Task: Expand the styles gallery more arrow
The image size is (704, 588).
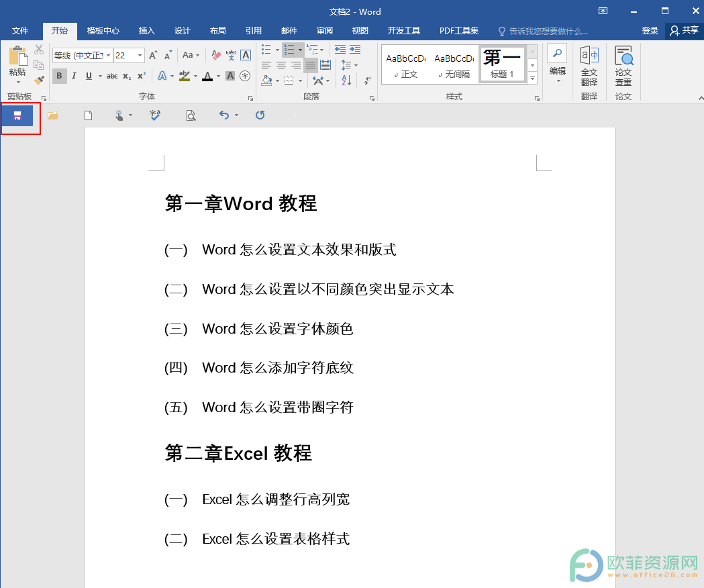Action: point(532,78)
